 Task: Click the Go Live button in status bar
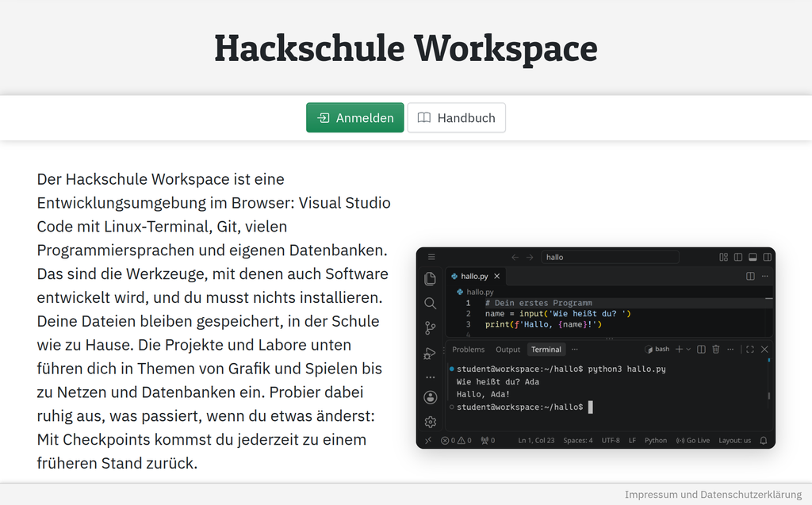pyautogui.click(x=693, y=440)
